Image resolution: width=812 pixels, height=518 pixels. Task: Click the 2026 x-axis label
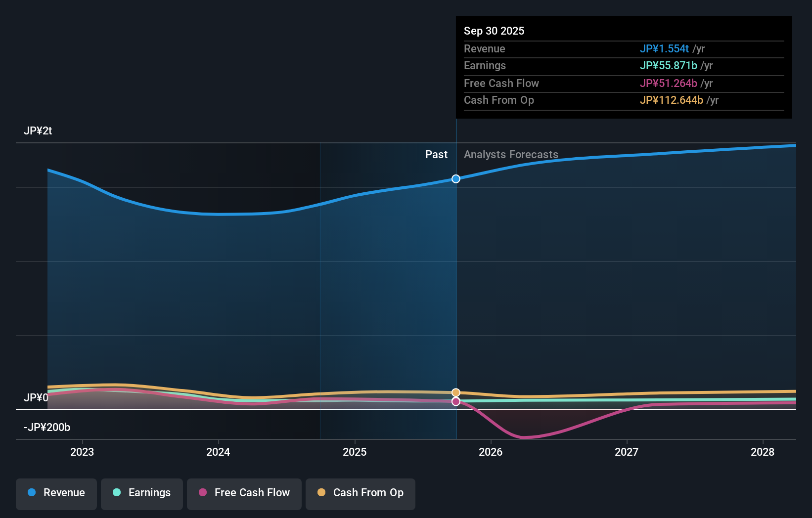[491, 452]
